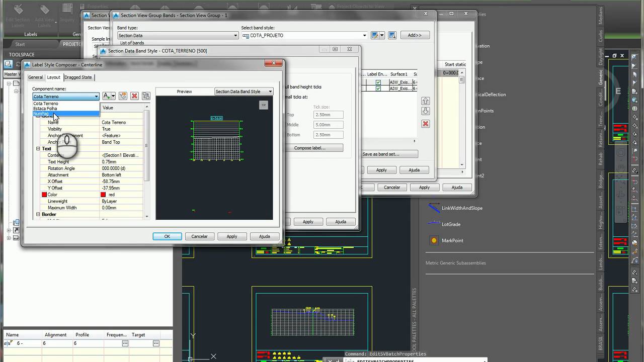Click Target ellipsis button in row 6
This screenshot has width=644, height=362.
[156, 343]
